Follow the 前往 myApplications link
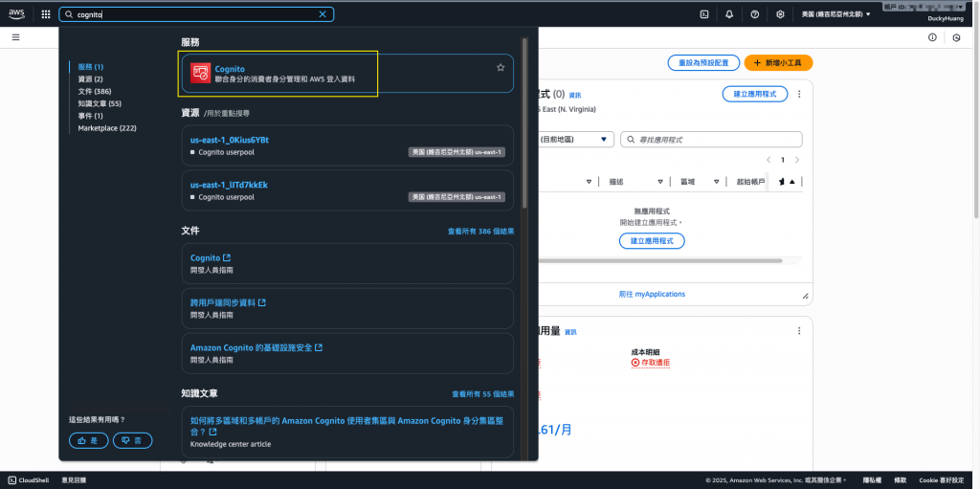 pyautogui.click(x=652, y=294)
